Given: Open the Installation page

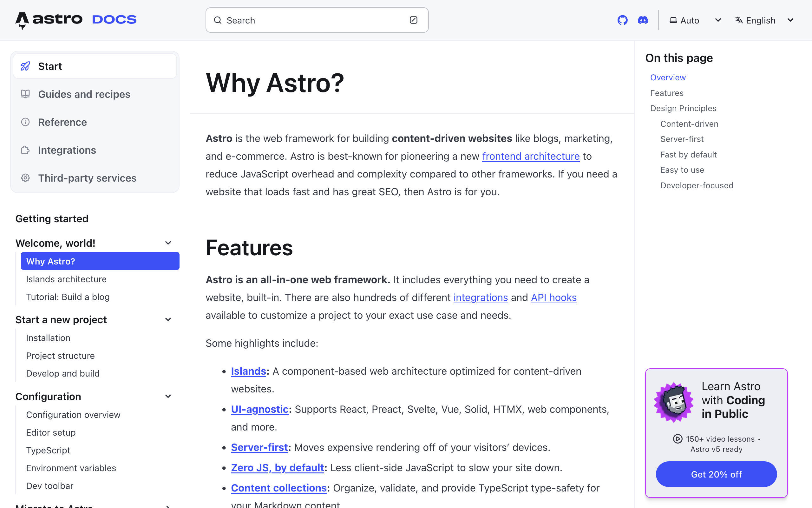Looking at the screenshot, I should (x=48, y=338).
